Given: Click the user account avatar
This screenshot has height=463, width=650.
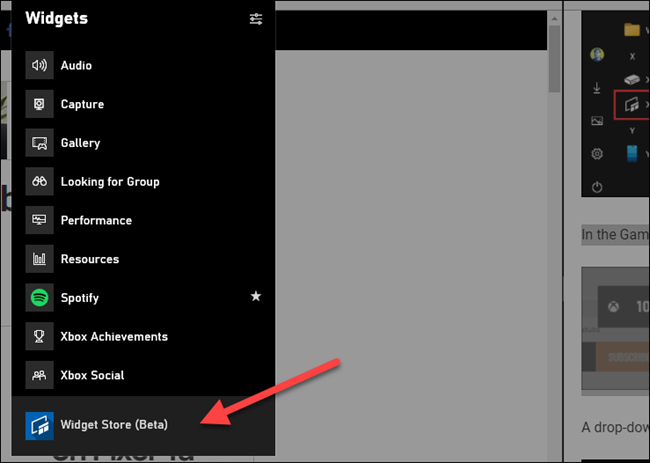Looking at the screenshot, I should point(597,55).
